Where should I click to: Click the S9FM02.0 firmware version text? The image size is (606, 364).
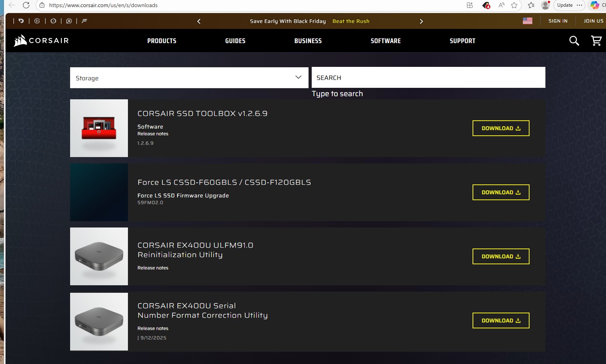click(x=150, y=203)
